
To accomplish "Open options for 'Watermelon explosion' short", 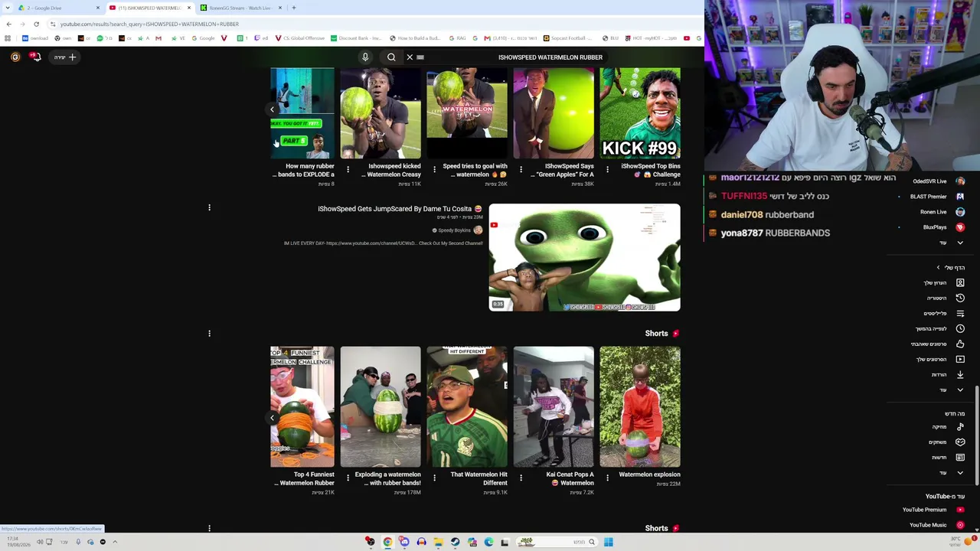I will click(607, 478).
